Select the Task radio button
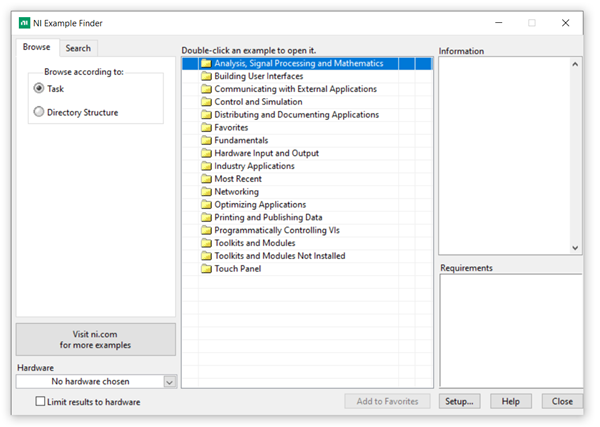Viewport: 600px width, 427px height. (39, 88)
